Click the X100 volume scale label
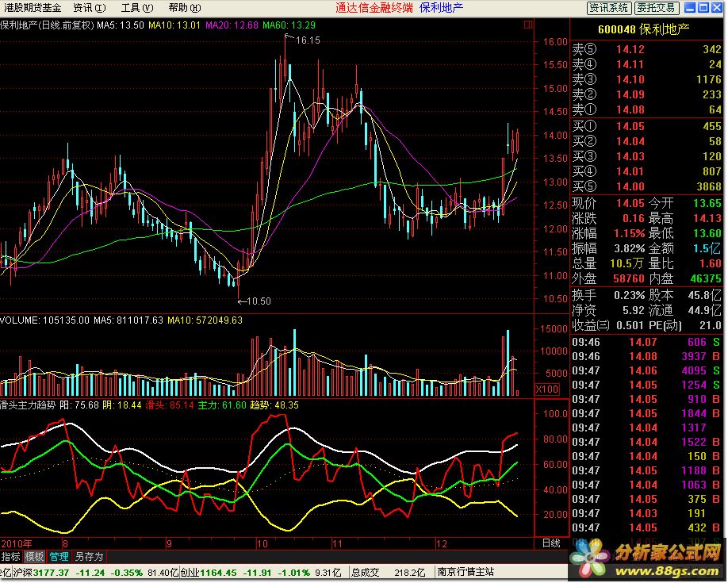The width and height of the screenshot is (728, 583). [x=546, y=389]
